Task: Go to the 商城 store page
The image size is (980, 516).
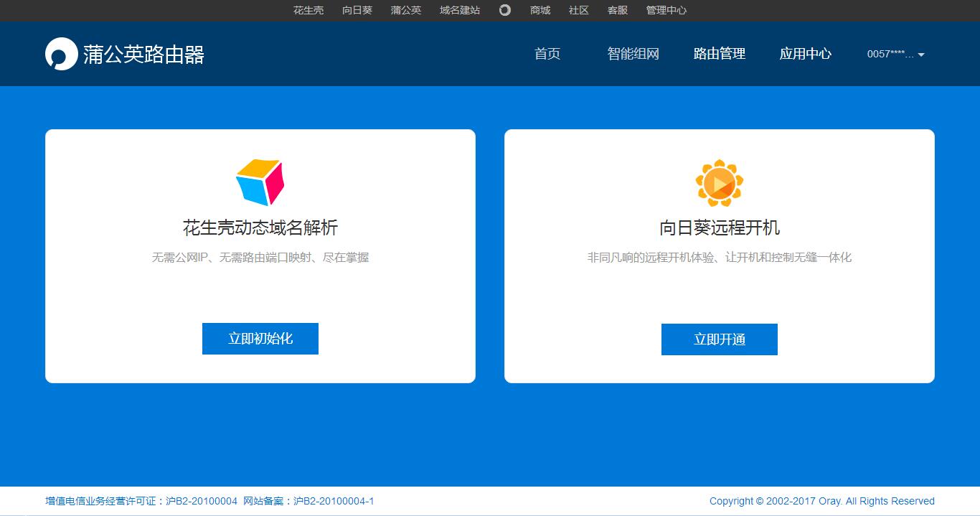Action: (540, 10)
